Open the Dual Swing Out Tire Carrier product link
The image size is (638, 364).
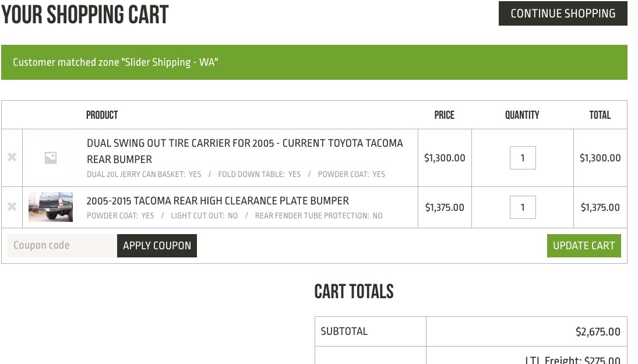[x=245, y=151]
